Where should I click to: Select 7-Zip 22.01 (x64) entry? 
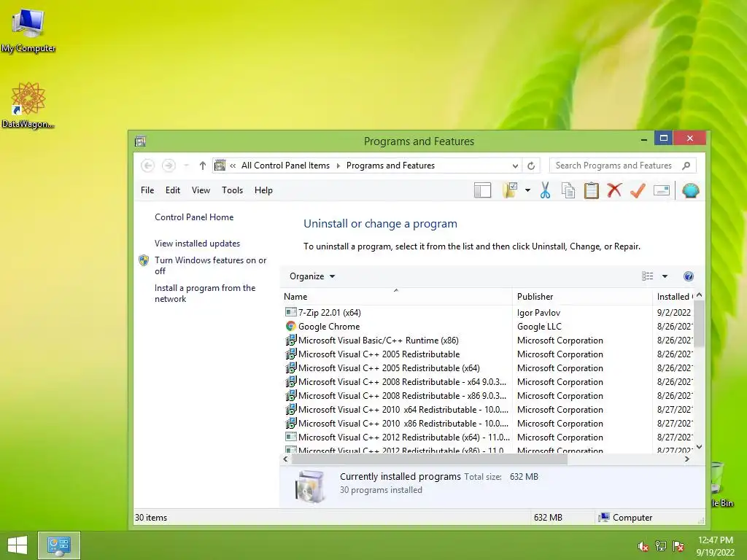tap(329, 313)
